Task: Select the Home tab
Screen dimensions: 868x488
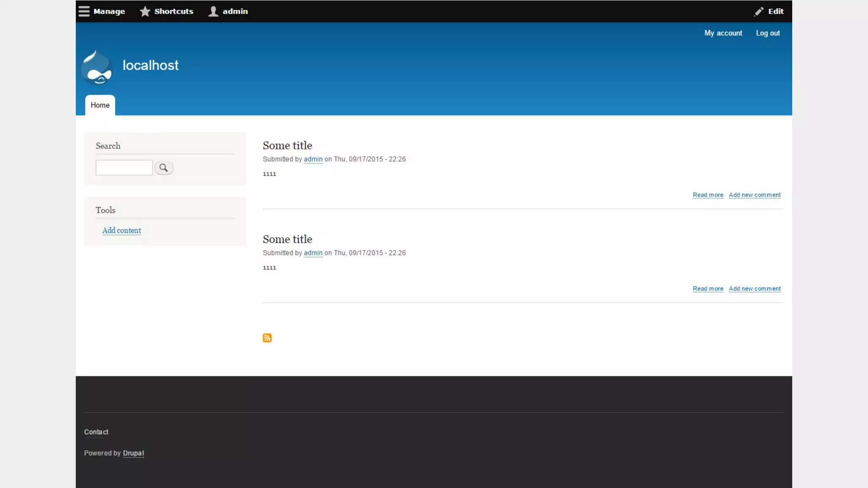Action: [x=100, y=105]
